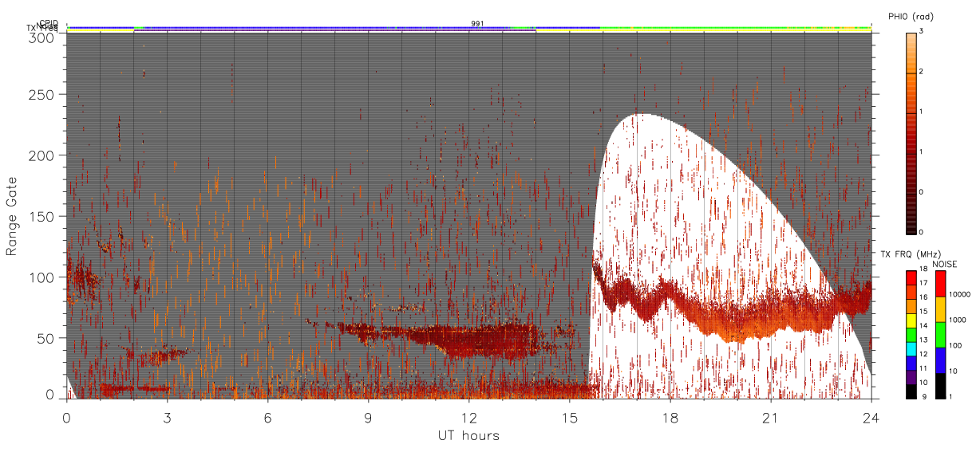Click the '12' TX FRQ legend value
Viewport: 980px width, 452px height.
[x=924, y=354]
